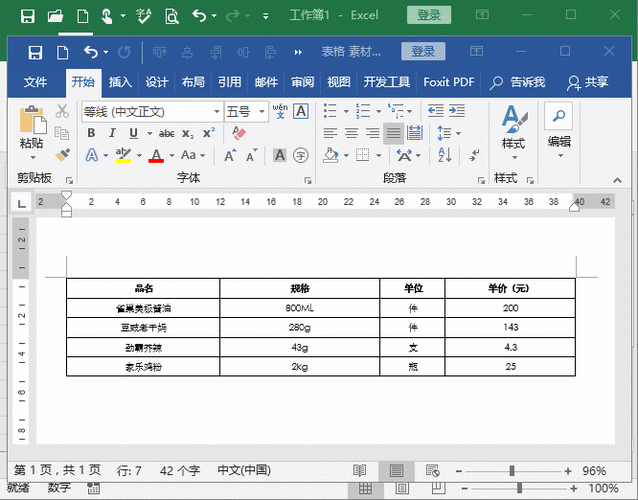The height and width of the screenshot is (500, 638).
Task: Click the Character Border icon
Action: pos(301,111)
